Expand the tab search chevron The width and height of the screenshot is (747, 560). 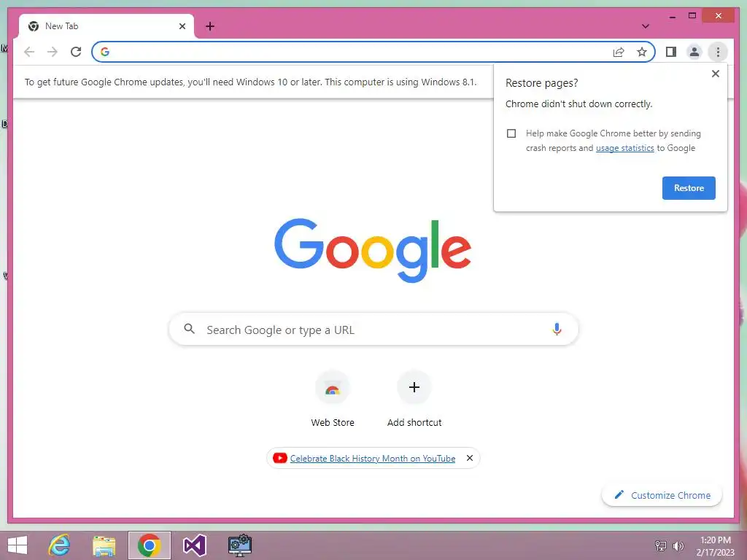pos(646,26)
